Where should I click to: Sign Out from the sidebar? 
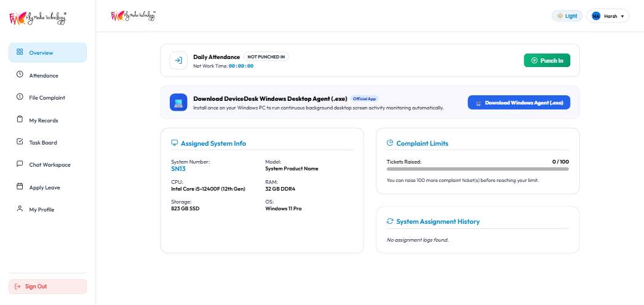coord(47,287)
